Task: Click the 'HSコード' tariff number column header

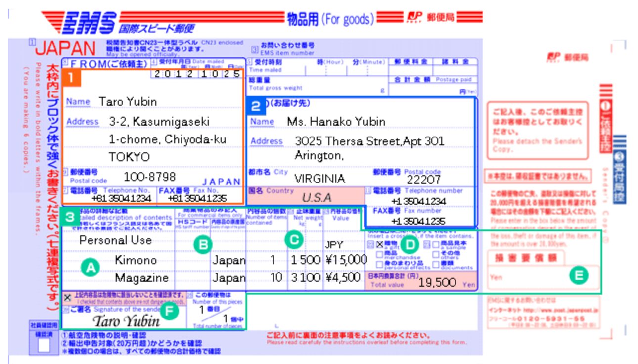Action: tap(192, 222)
